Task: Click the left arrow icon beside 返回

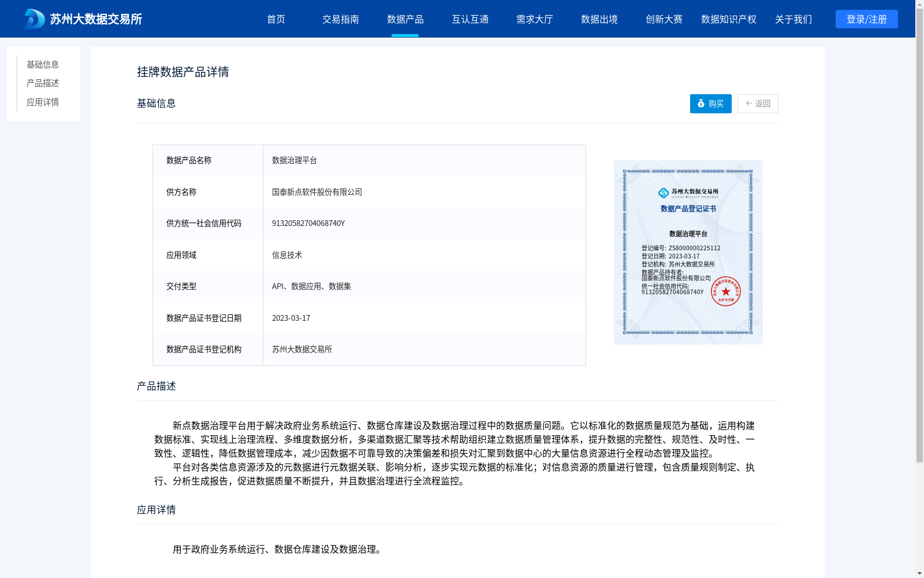Action: (748, 103)
